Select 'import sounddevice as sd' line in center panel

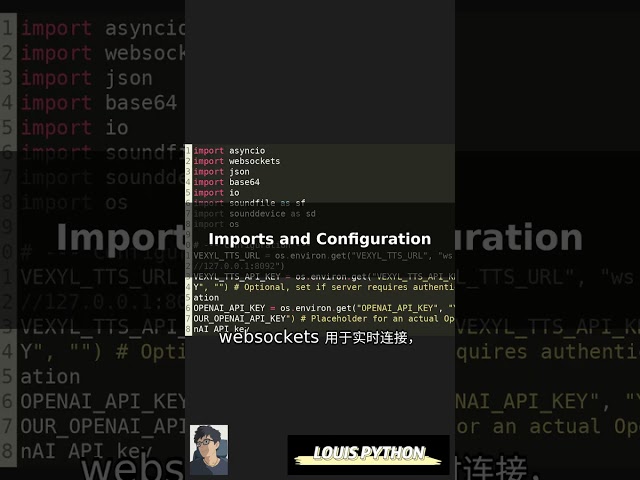[x=254, y=213]
